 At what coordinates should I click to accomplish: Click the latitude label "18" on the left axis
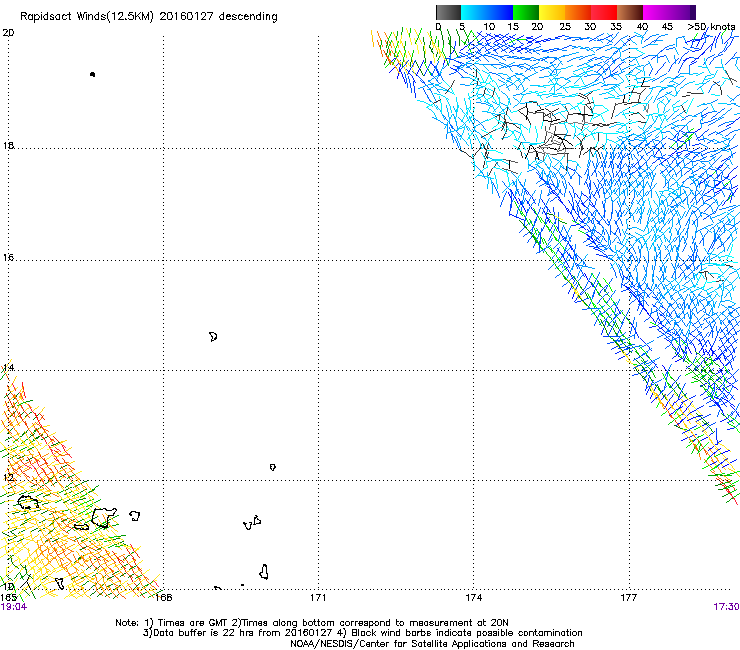(8, 145)
